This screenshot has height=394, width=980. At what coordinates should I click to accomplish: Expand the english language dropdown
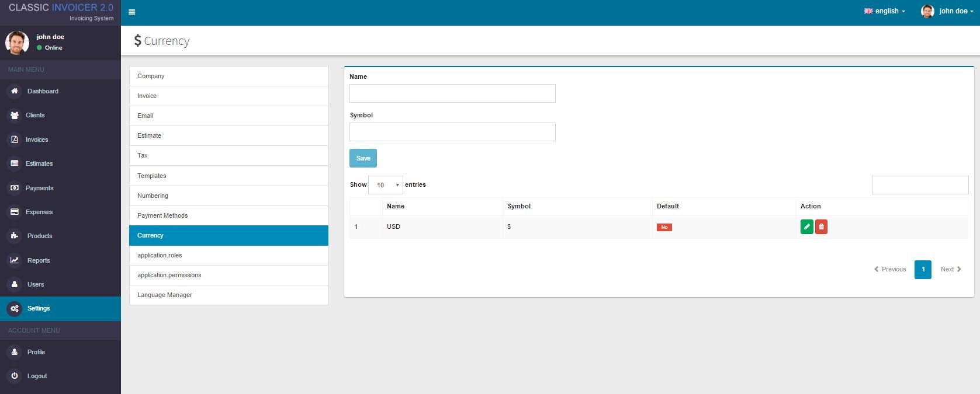pyautogui.click(x=884, y=11)
